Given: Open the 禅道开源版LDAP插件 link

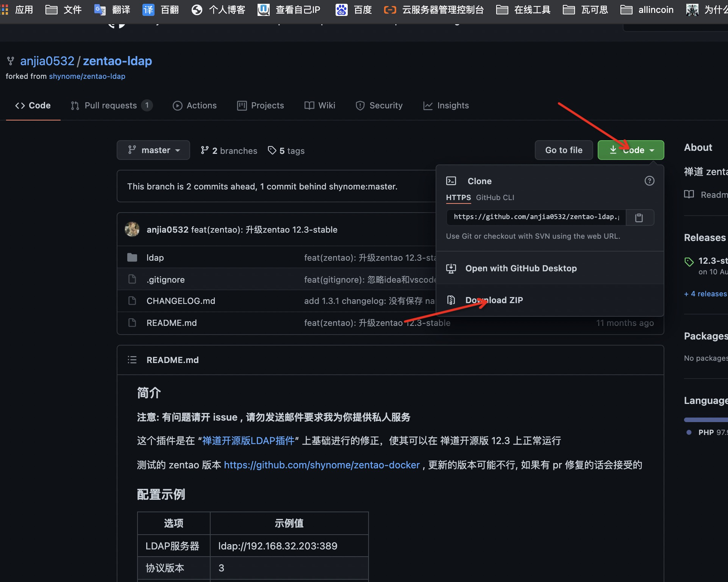Looking at the screenshot, I should 248,441.
